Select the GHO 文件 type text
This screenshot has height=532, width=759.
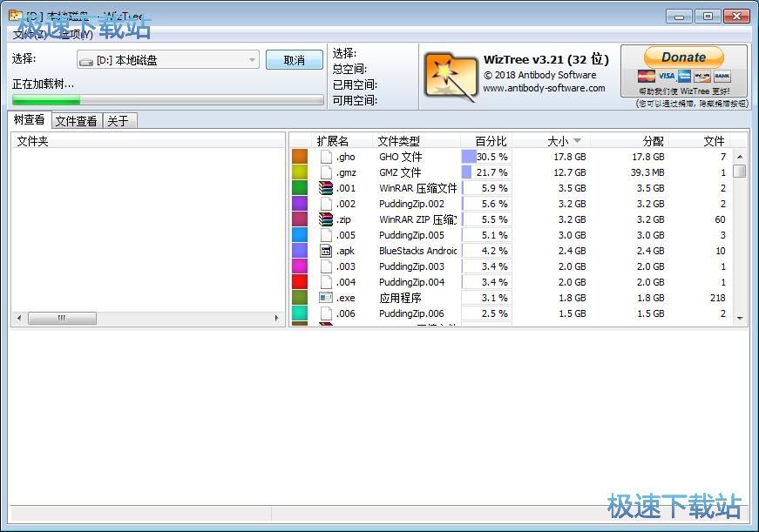point(400,157)
